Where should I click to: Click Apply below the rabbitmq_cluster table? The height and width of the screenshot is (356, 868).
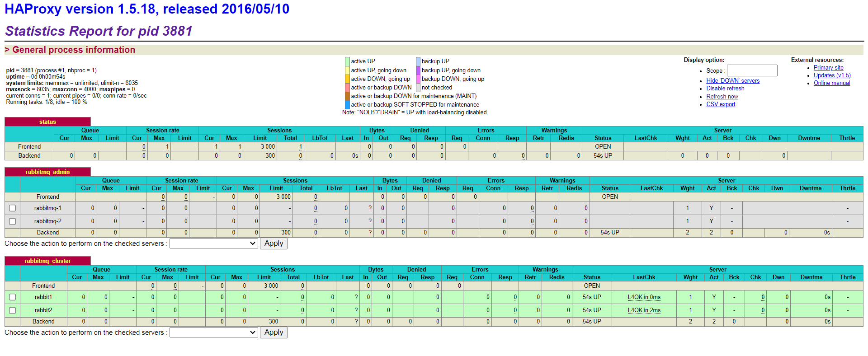click(274, 333)
